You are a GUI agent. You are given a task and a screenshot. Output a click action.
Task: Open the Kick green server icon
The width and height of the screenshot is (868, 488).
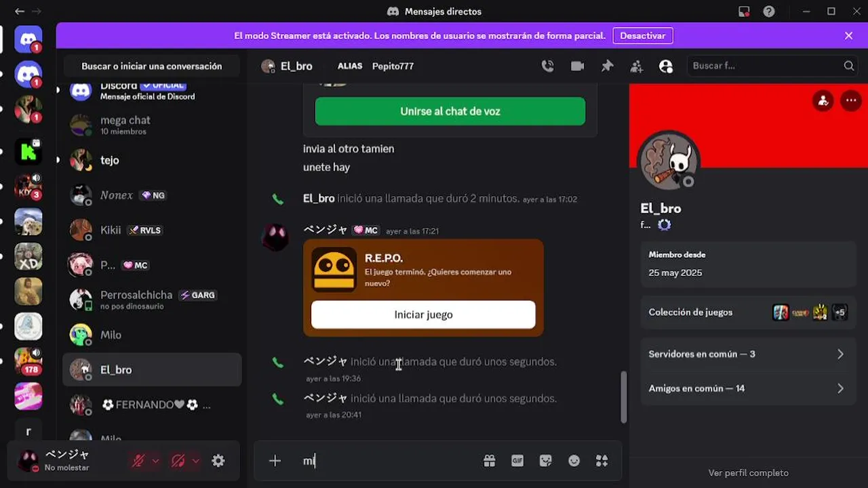tap(28, 152)
